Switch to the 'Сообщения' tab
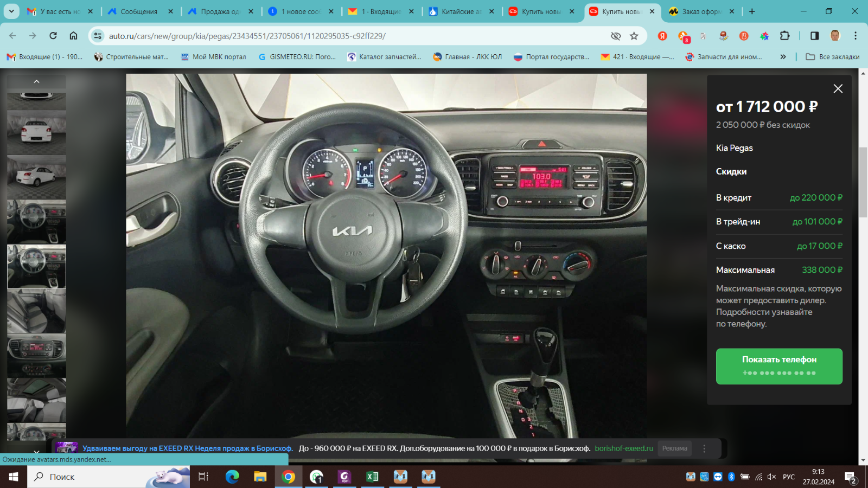Viewport: 868px width, 488px height. point(139,11)
